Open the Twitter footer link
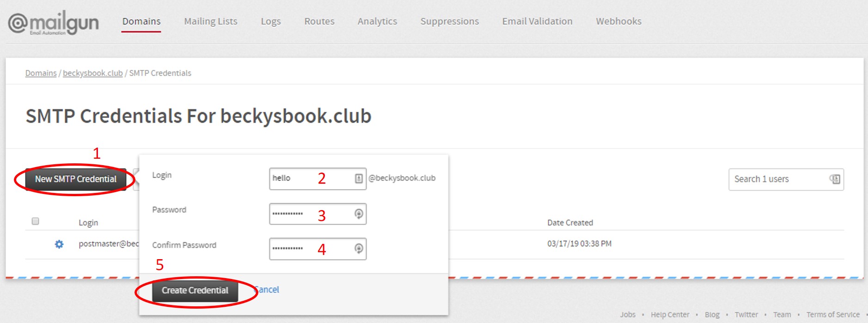The width and height of the screenshot is (868, 323). click(x=746, y=315)
